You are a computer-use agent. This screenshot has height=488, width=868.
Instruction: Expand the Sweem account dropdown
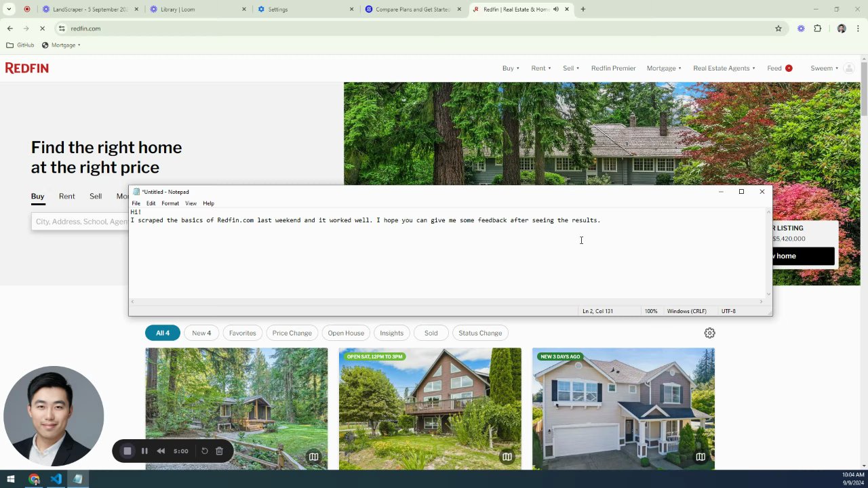(824, 68)
